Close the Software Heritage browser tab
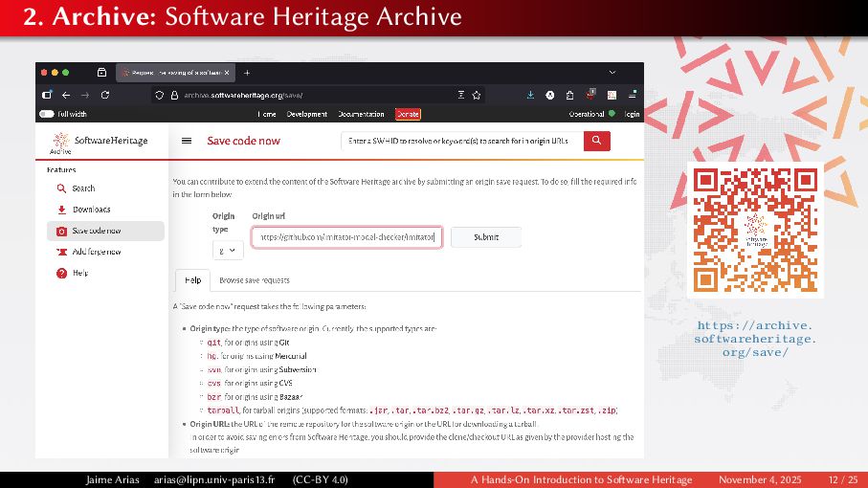The width and height of the screenshot is (868, 488). tap(227, 73)
